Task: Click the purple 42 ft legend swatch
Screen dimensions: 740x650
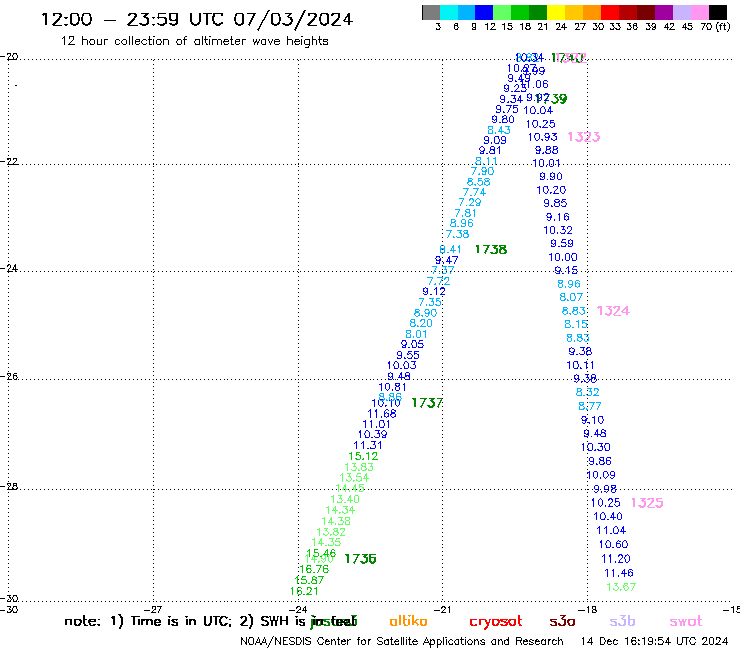Action: click(664, 12)
